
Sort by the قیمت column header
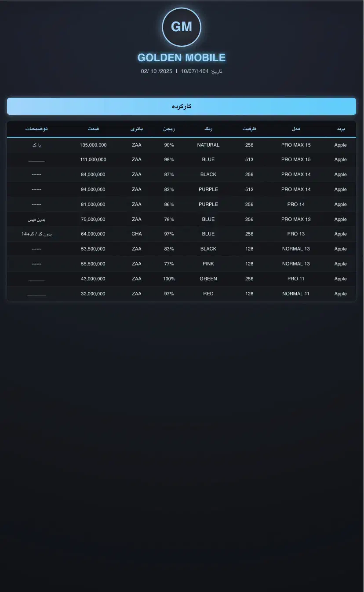(93, 129)
